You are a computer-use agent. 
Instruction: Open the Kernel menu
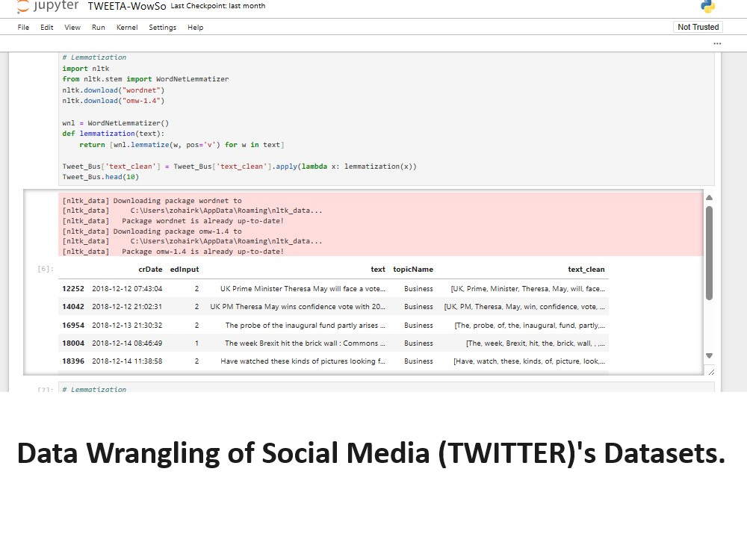click(x=126, y=27)
